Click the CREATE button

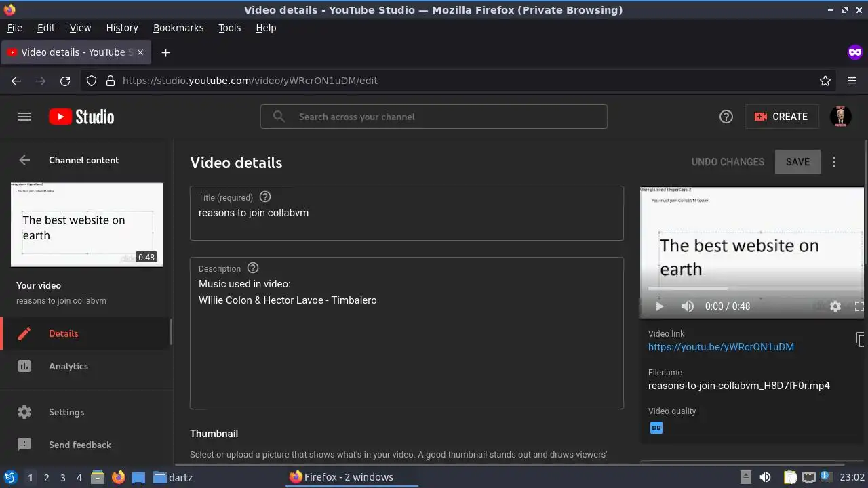(782, 117)
